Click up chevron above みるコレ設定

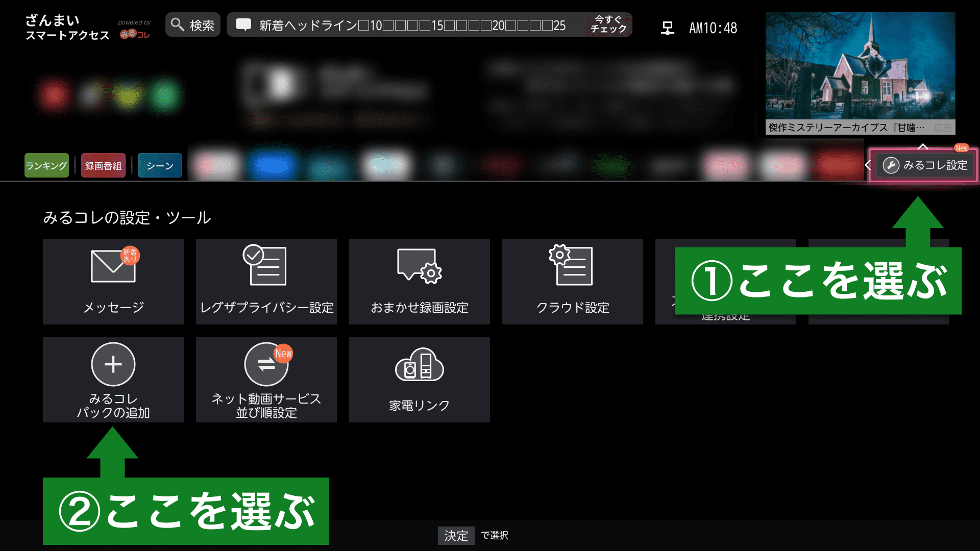922,146
